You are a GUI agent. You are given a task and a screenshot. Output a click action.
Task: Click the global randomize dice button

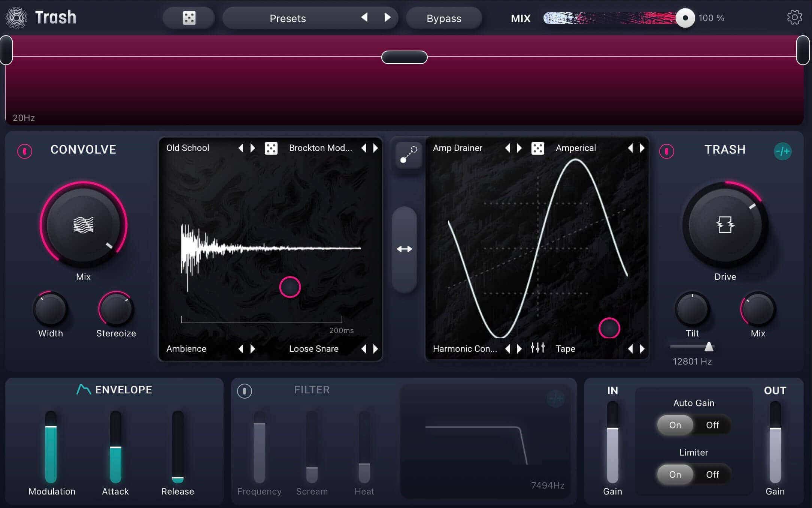click(x=189, y=18)
